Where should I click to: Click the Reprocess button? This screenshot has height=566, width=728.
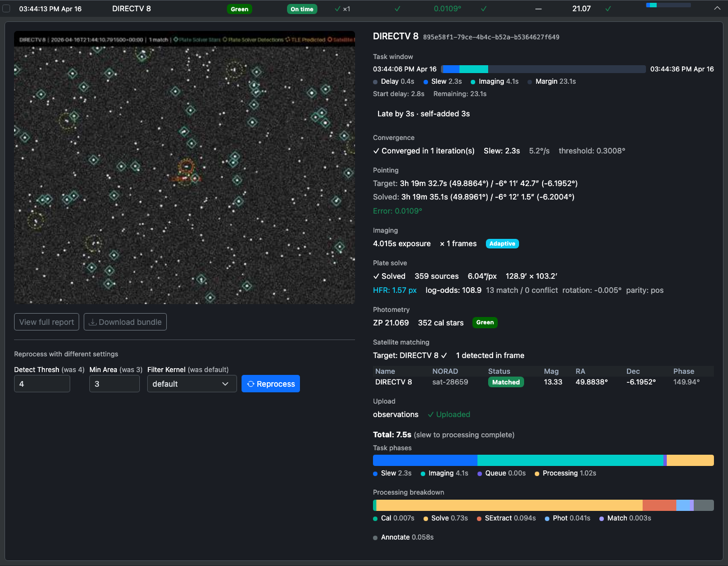click(x=271, y=384)
